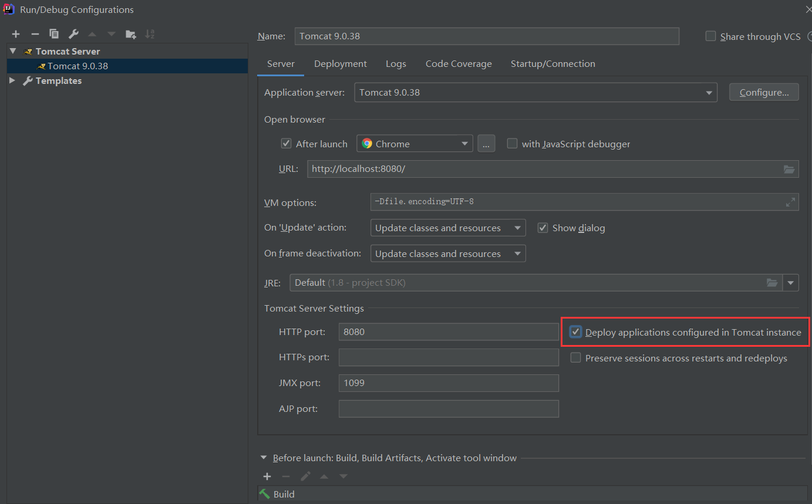Collapse Tomcat Server tree node
Viewport: 812px width, 504px height.
[x=13, y=51]
